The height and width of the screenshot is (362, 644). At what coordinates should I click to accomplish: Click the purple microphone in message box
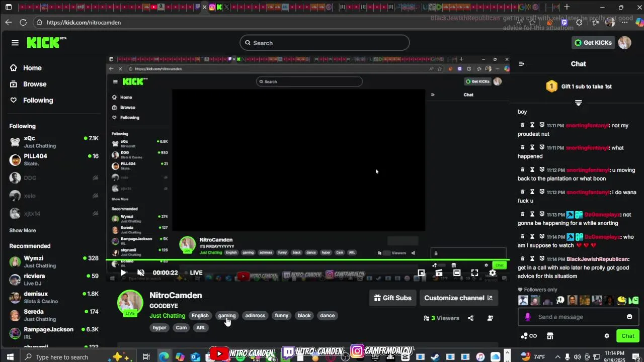[x=527, y=317]
